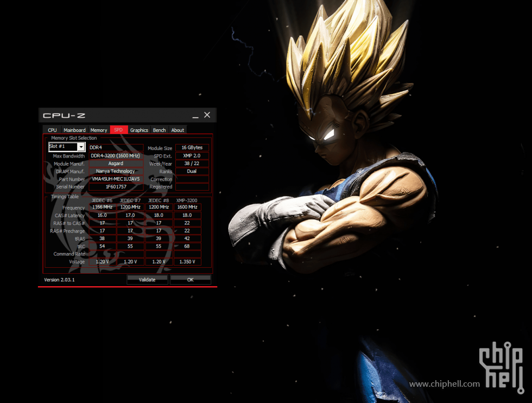Image resolution: width=532 pixels, height=403 pixels.
Task: Click the Max Bandwidth label
Action: [x=69, y=156]
